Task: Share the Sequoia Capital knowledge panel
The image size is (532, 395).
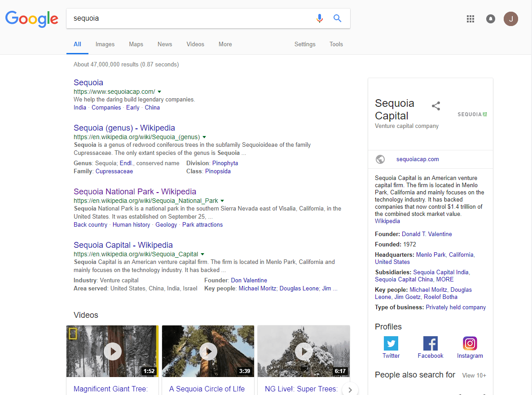Action: coord(436,106)
